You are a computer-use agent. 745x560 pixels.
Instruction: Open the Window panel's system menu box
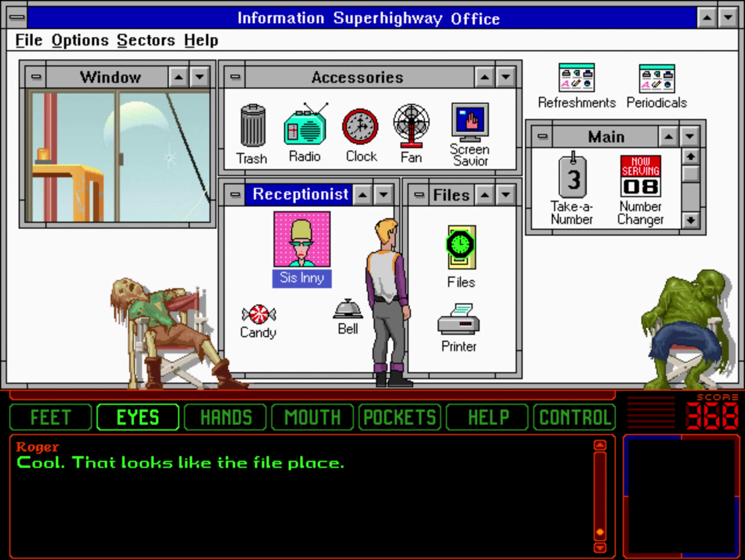36,77
